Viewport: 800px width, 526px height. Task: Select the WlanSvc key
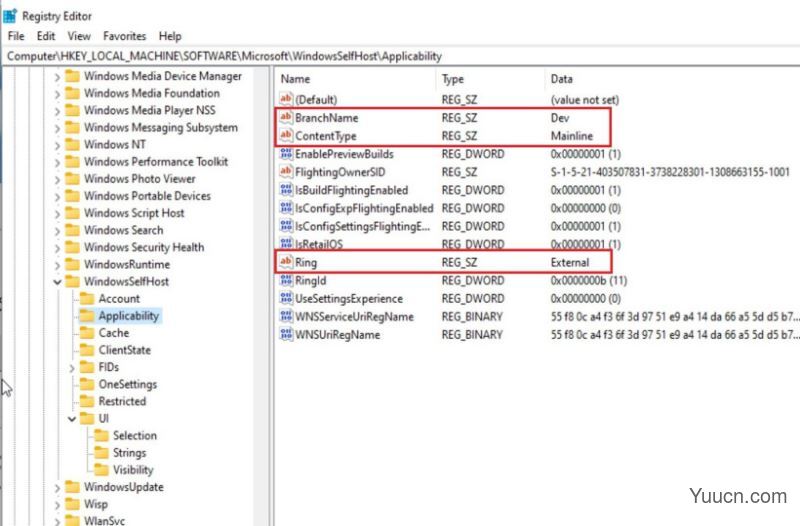(105, 520)
